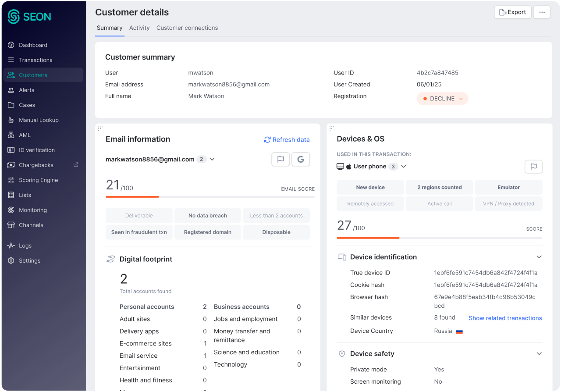Open Manual Lookup in sidebar
The width and height of the screenshot is (561, 392).
click(39, 120)
